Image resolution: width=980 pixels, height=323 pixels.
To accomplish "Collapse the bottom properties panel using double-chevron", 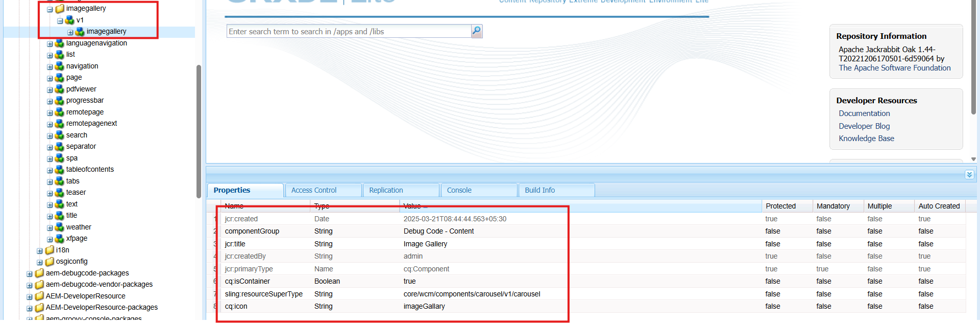I will [x=969, y=175].
